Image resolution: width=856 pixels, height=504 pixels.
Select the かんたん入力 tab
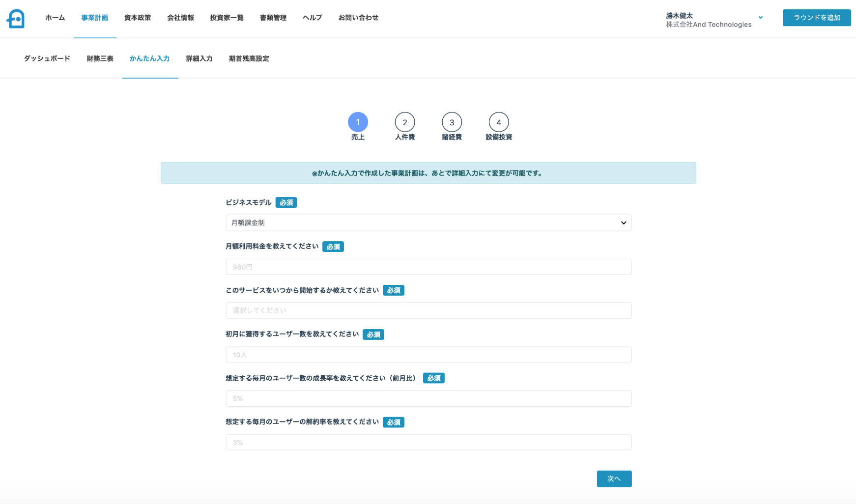(150, 58)
